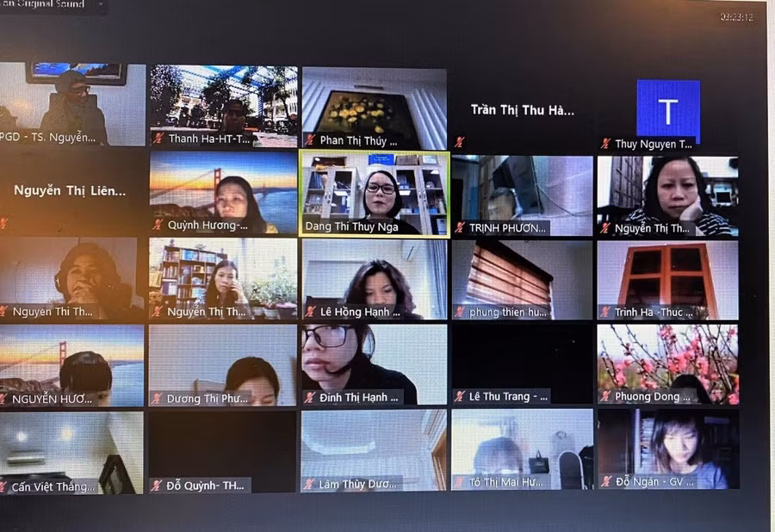Image resolution: width=775 pixels, height=532 pixels.
Task: Click muted mic icon beside TRỊNH PHƯƠN
Action: click(460, 228)
